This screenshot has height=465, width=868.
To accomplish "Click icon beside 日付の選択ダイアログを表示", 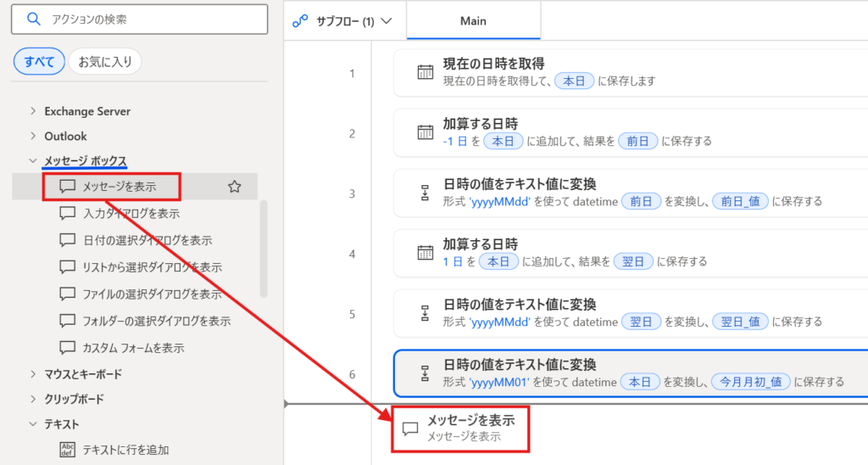I will [68, 240].
